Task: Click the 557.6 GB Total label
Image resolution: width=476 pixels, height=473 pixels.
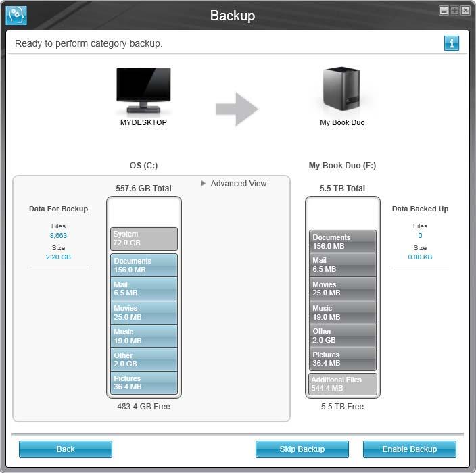Action: click(143, 188)
